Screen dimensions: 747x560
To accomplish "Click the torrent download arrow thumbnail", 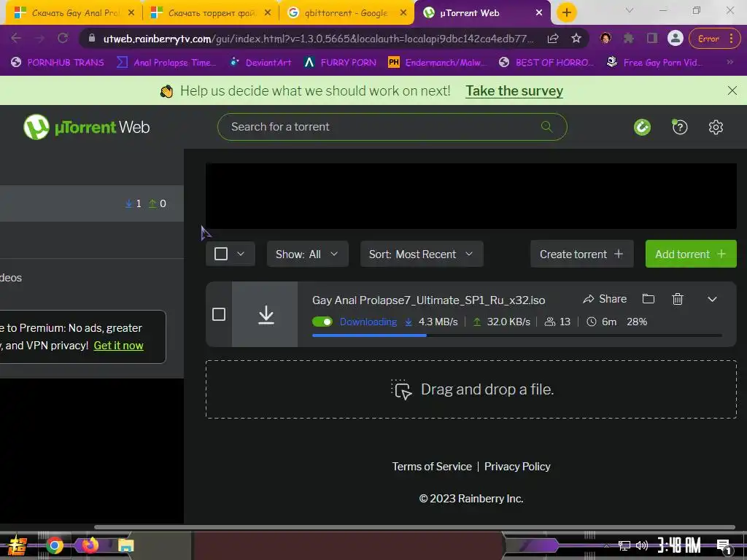I will point(265,314).
